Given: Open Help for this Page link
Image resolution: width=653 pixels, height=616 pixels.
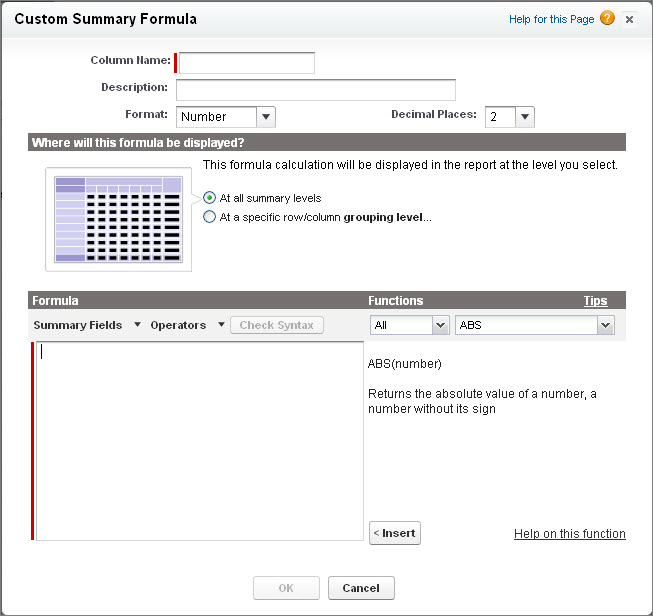Looking at the screenshot, I should coord(551,19).
